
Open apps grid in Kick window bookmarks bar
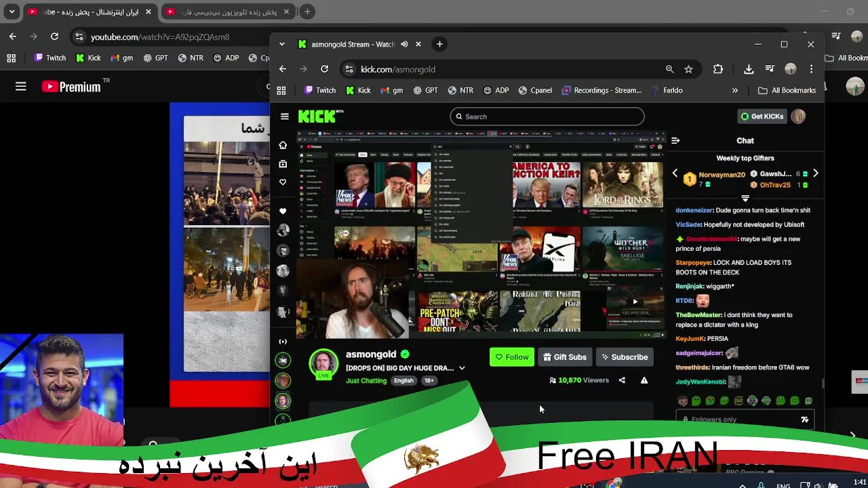coord(281,90)
